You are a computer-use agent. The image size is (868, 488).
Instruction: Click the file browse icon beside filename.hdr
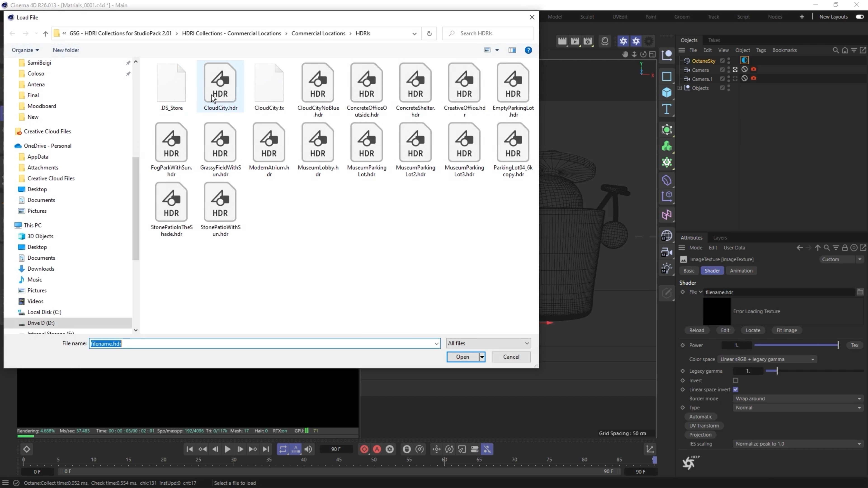(x=860, y=292)
